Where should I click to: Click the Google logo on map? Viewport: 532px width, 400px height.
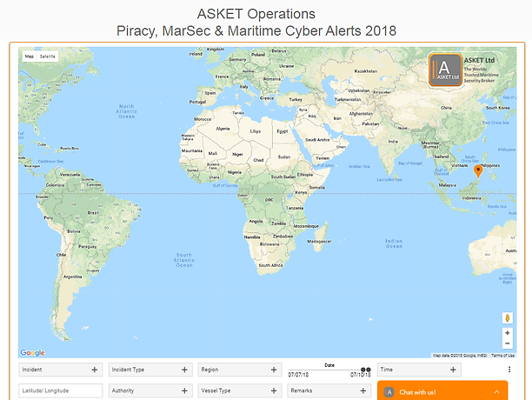point(32,353)
